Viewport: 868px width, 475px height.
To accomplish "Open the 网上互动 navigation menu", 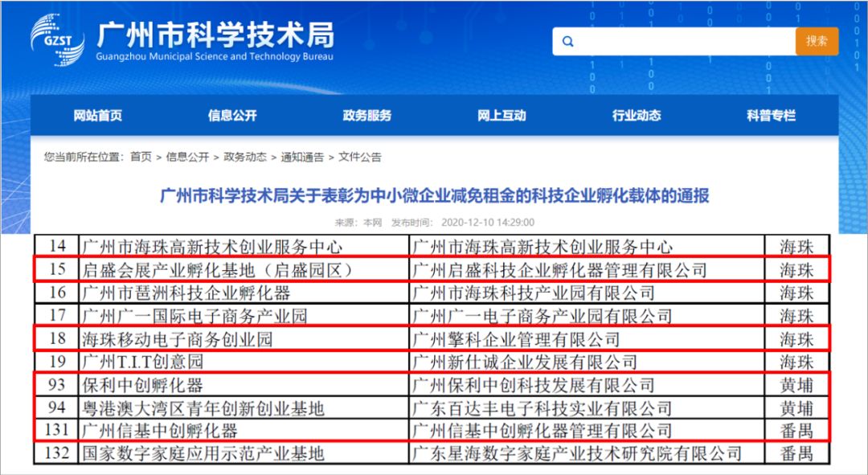I will tap(502, 115).
